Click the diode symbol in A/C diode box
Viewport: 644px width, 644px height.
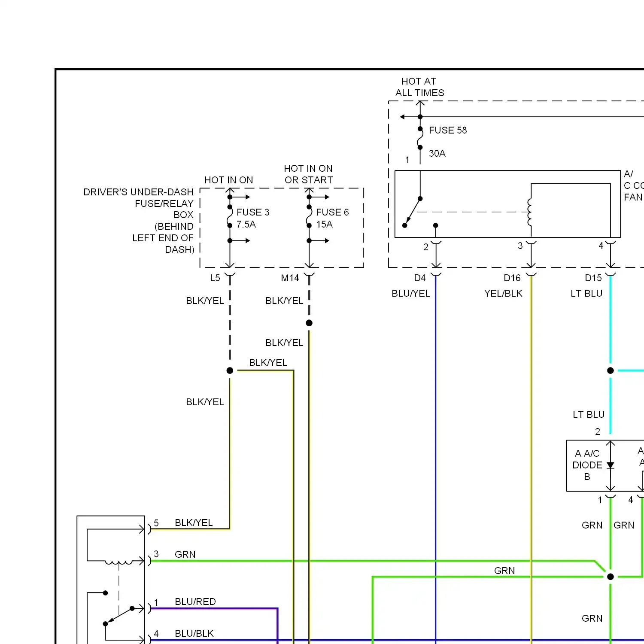[611, 466]
